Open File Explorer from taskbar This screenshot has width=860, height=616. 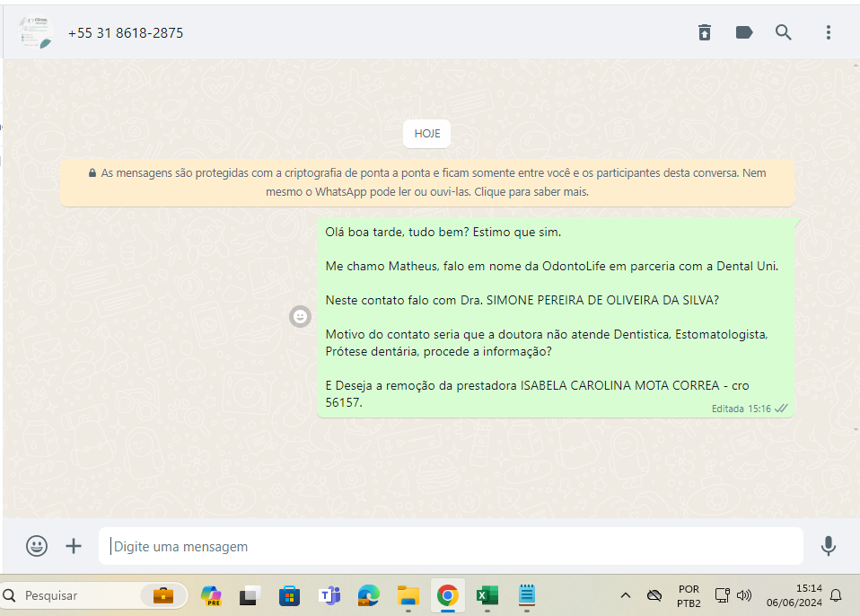pyautogui.click(x=408, y=595)
